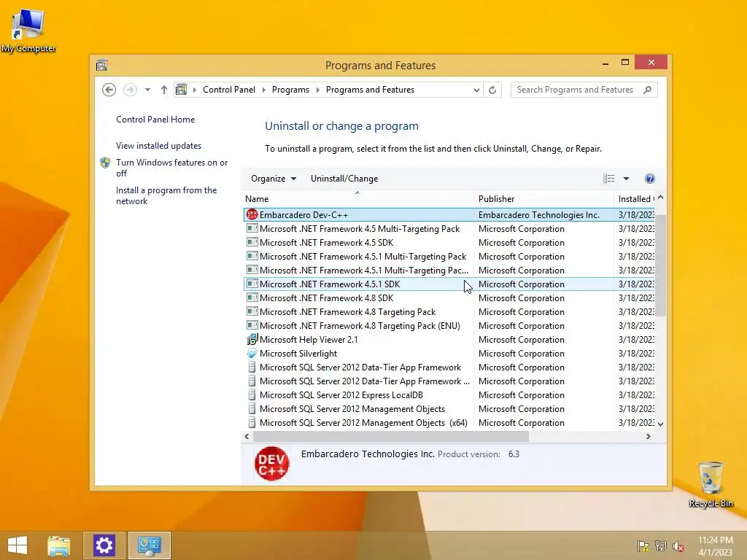The height and width of the screenshot is (560, 747).
Task: Click the Microsoft Silverlight icon
Action: 252,354
